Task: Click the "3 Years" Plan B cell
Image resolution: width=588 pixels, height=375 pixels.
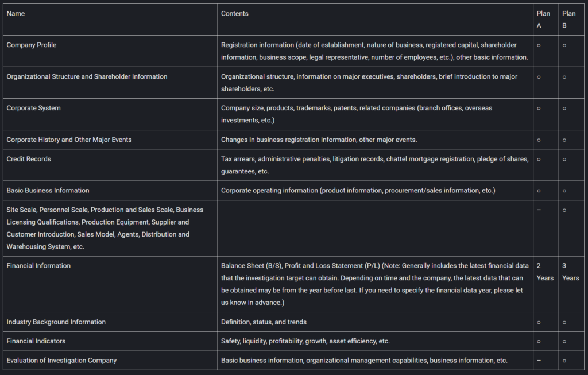Action: coord(570,272)
